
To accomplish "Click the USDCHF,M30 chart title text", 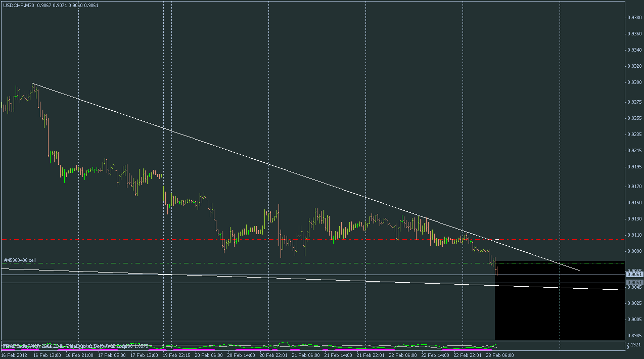I will [x=18, y=6].
